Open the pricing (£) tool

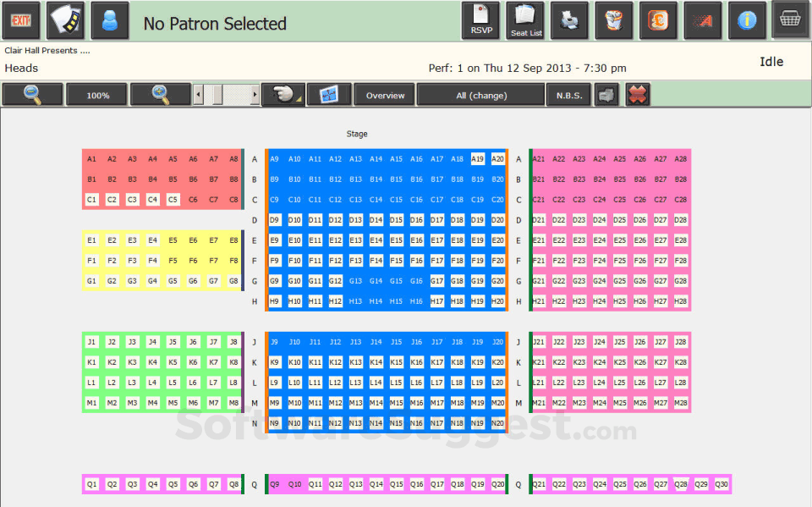pyautogui.click(x=658, y=20)
